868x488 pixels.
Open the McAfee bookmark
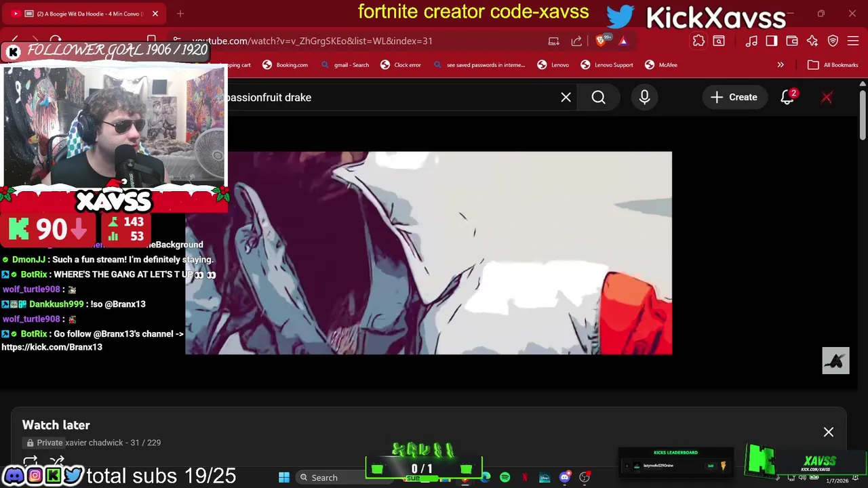(x=661, y=65)
